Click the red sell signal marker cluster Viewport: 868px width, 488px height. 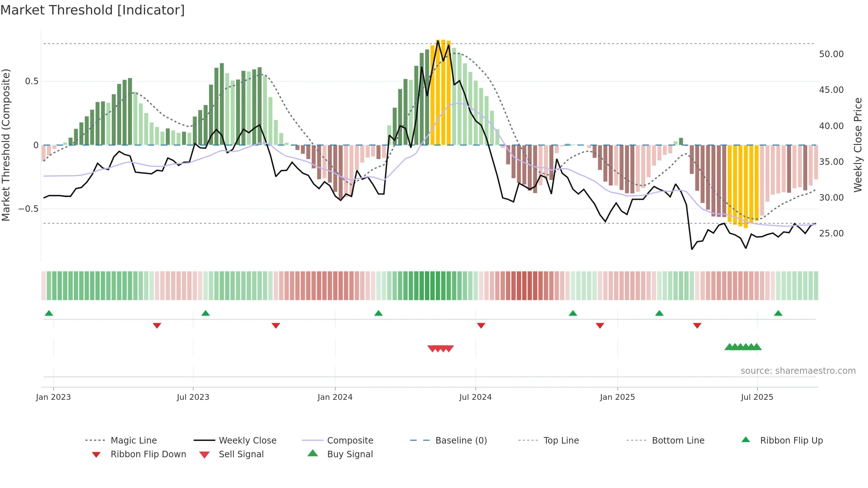441,349
